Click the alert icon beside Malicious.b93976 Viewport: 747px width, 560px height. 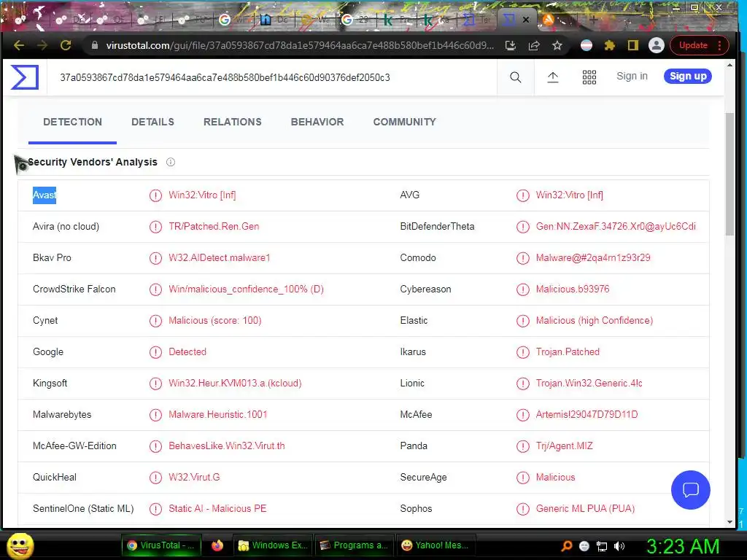[522, 289]
